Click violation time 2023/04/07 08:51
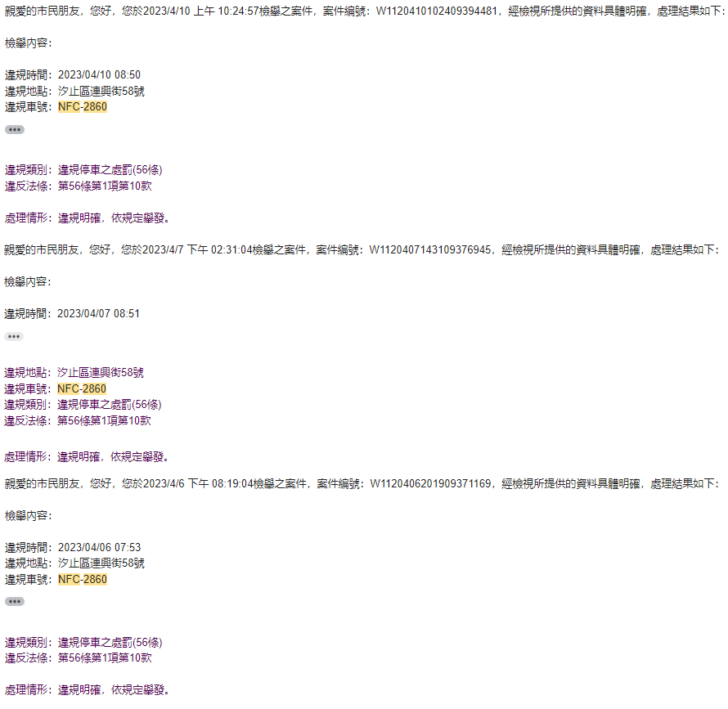728x709 pixels. tap(98, 314)
